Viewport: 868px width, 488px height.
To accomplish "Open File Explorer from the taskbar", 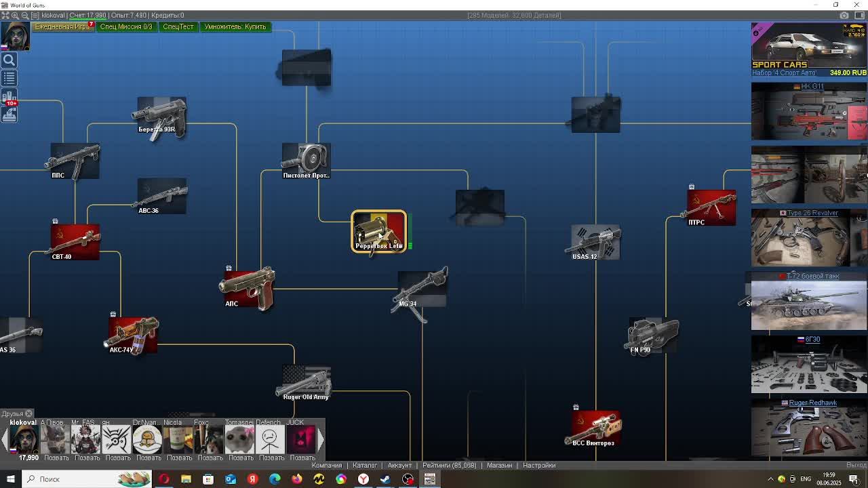I will coord(186,479).
